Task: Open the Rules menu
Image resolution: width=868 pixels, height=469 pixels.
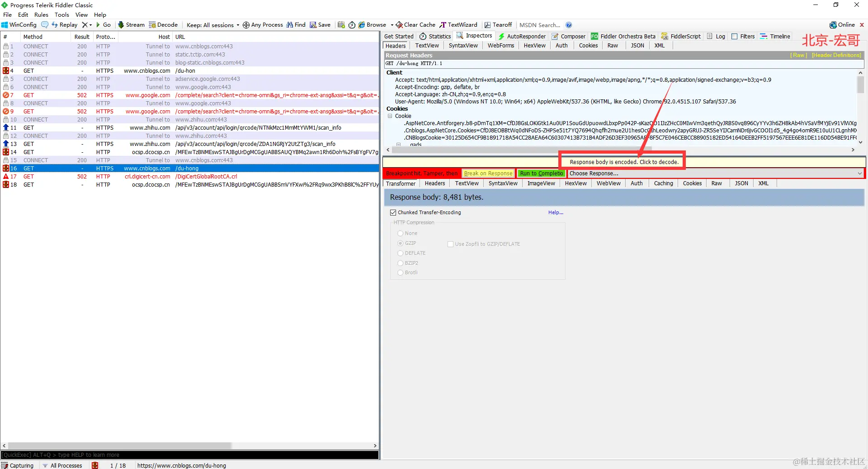Action: tap(41, 14)
